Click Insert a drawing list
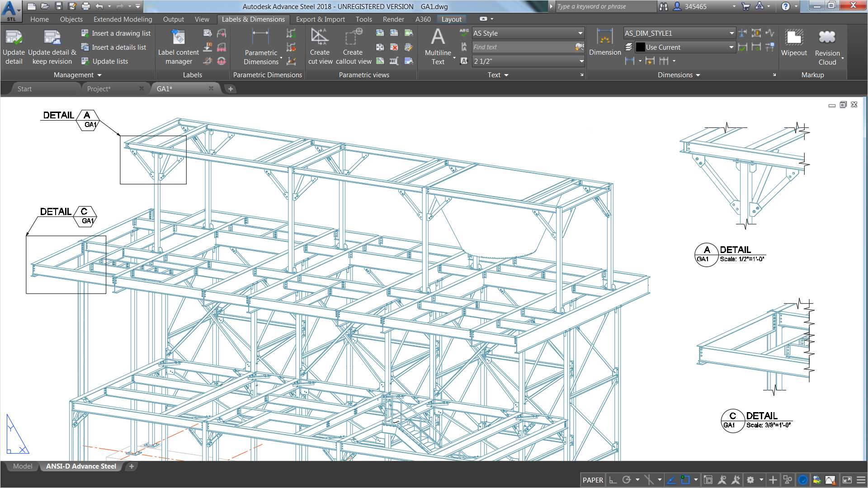 tap(115, 33)
